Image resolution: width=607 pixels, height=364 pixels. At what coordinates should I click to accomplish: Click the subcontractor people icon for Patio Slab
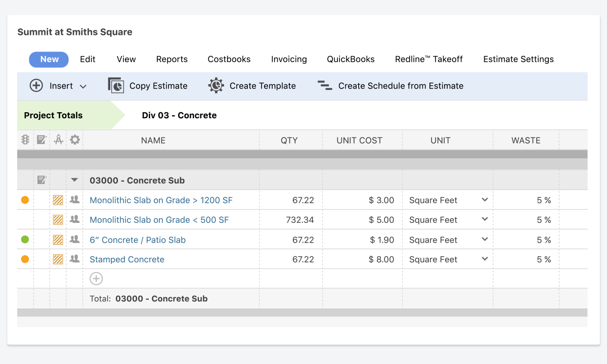(x=75, y=240)
